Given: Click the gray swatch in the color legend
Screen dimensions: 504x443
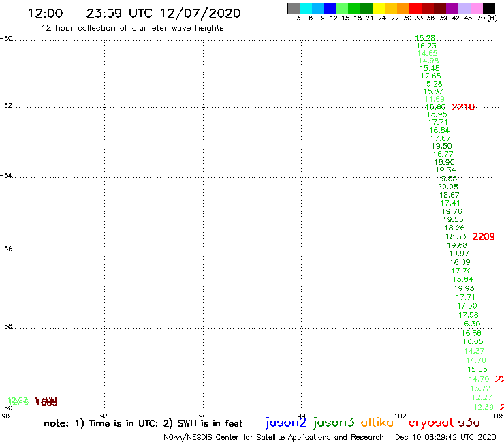Looking at the screenshot, I should [x=294, y=8].
